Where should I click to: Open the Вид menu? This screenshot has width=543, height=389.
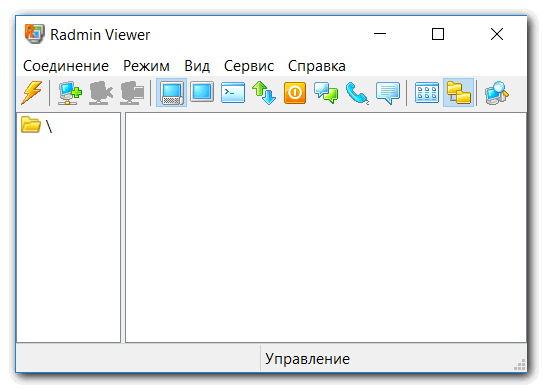point(197,66)
